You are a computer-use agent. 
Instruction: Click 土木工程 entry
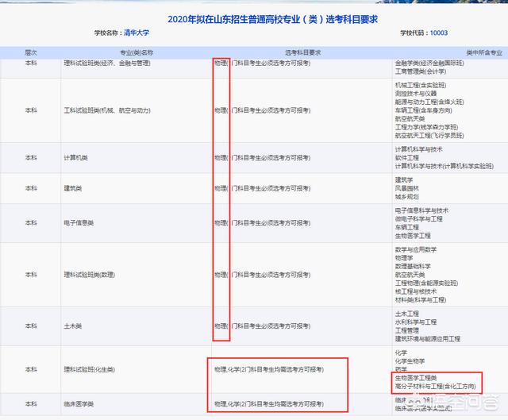point(407,314)
